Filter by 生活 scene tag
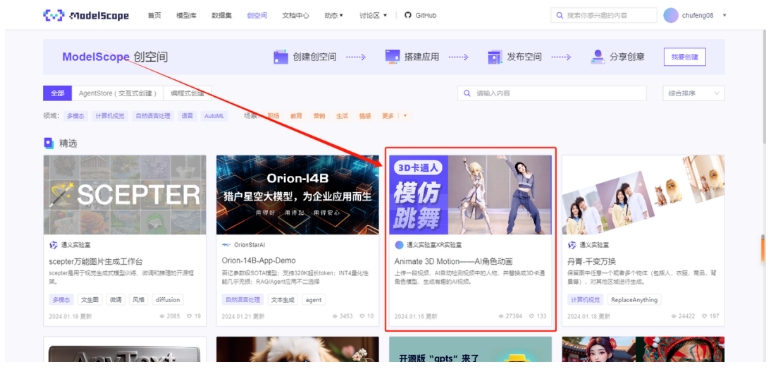Viewport: 770px width, 370px height. 342,116
